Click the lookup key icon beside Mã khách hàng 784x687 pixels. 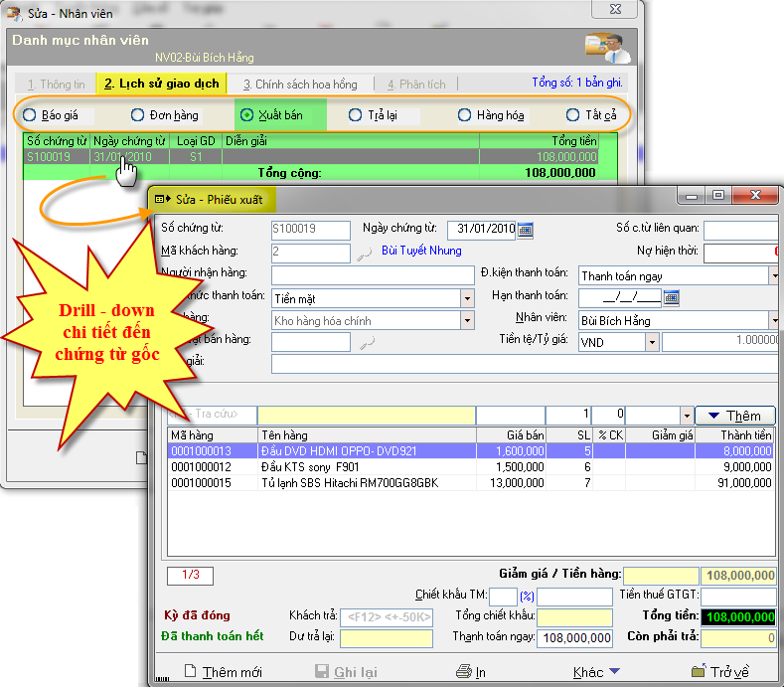[x=365, y=253]
